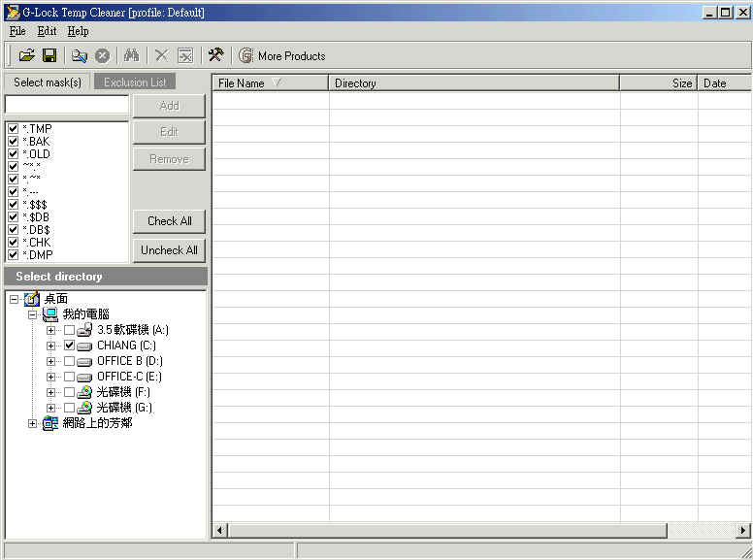The height and width of the screenshot is (560, 753).
Task: Uncheck the *.DB$ mask
Action: click(13, 230)
